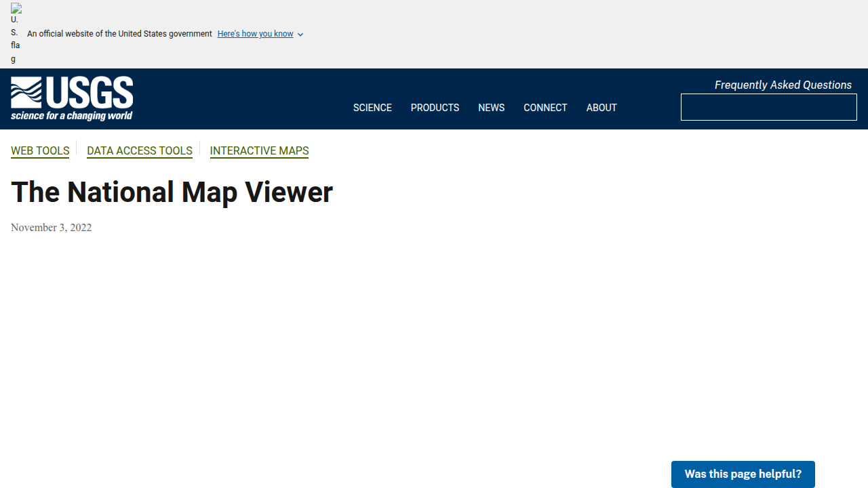Go to WEB TOOLS breadcrumb
This screenshot has width=868, height=488.
tap(40, 150)
